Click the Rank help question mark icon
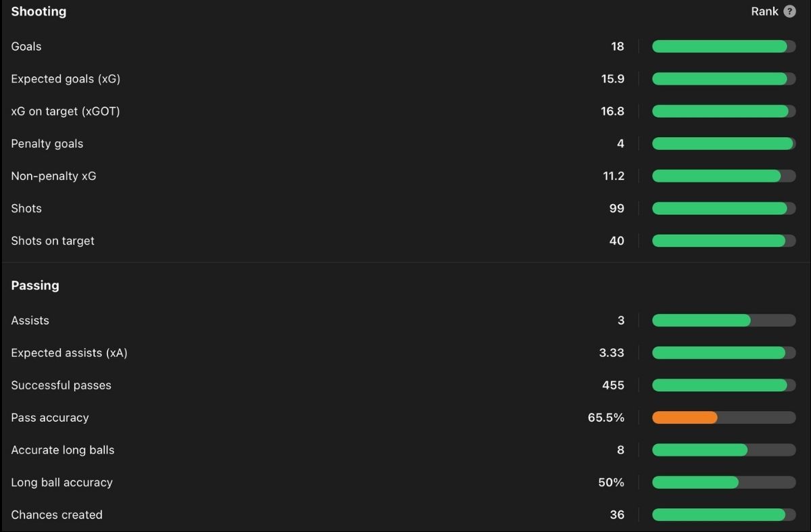 (x=789, y=11)
